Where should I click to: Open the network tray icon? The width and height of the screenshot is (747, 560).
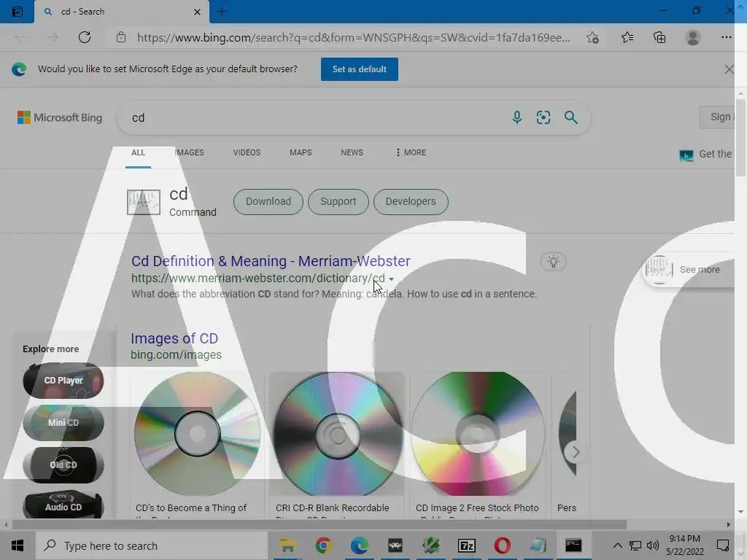click(635, 545)
